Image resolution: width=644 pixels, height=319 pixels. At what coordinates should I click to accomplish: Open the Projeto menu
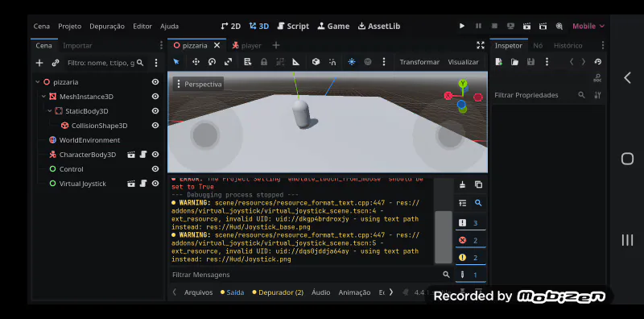pos(69,26)
